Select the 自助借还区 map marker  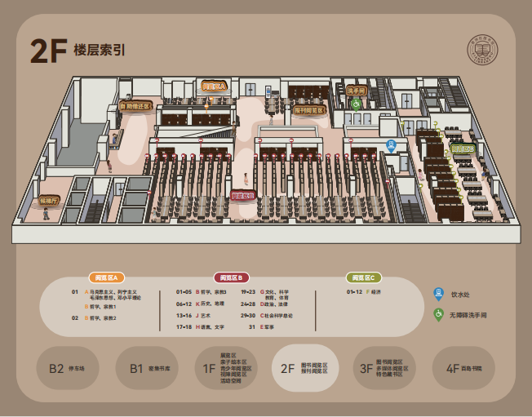coord(135,106)
